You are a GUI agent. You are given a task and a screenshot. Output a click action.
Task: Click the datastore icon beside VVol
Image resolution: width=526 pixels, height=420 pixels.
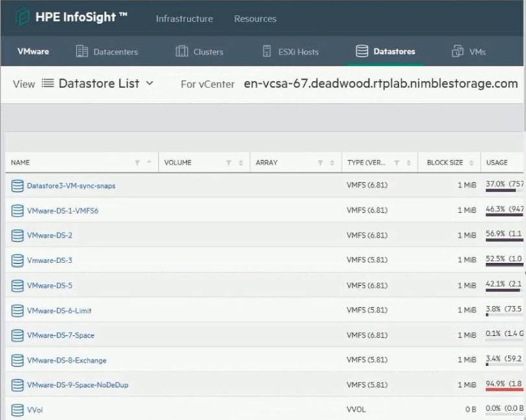(x=18, y=410)
